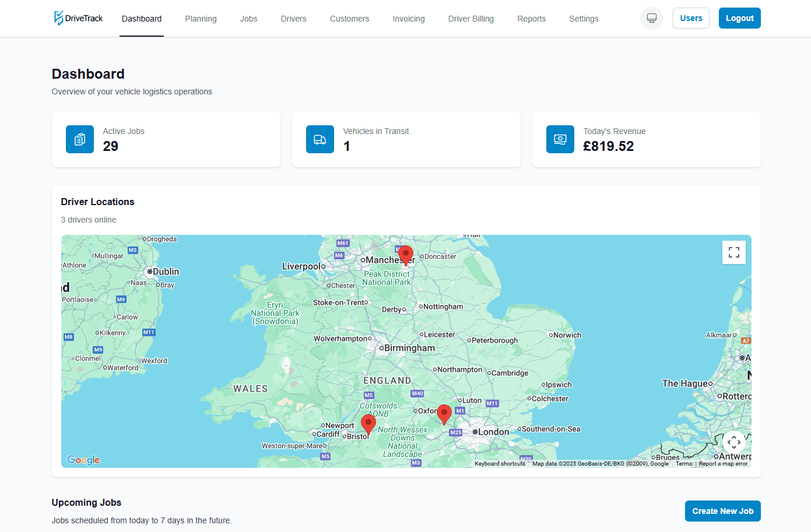
Task: Open the map Terms link
Action: click(684, 464)
